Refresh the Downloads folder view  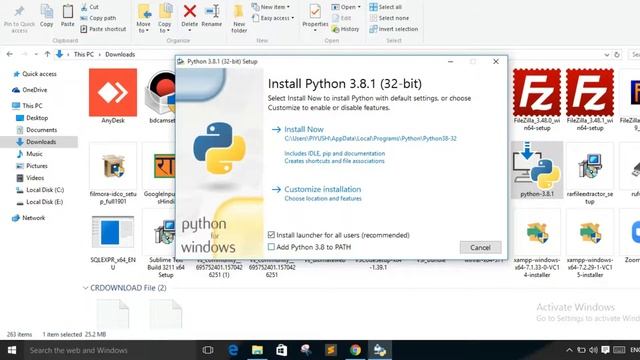pos(617,55)
